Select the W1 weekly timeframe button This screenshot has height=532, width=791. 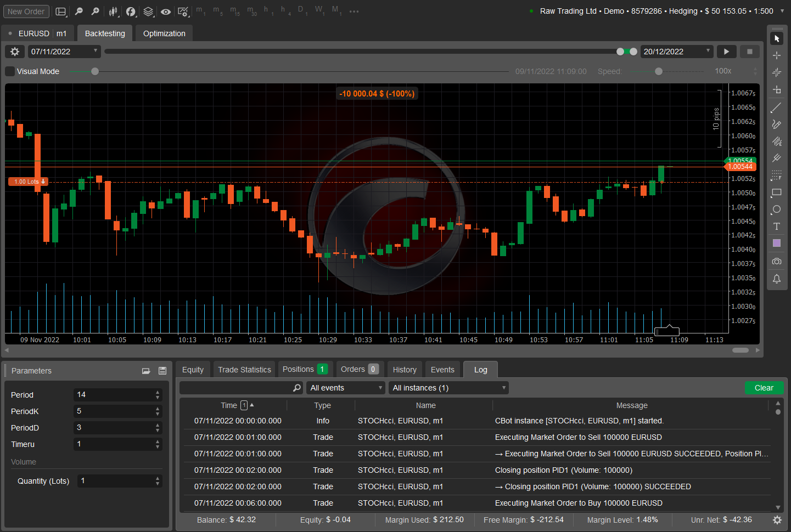tap(319, 11)
